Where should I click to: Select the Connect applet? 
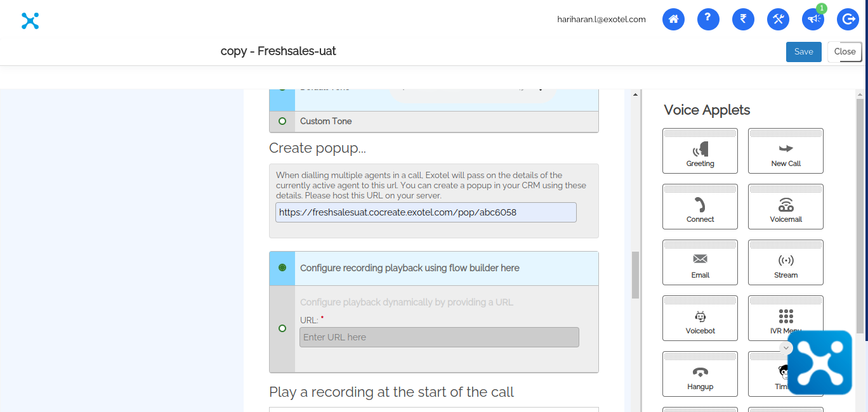coord(700,207)
